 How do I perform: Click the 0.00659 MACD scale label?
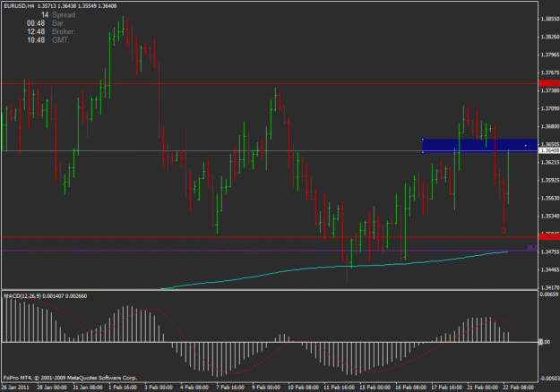(549, 294)
